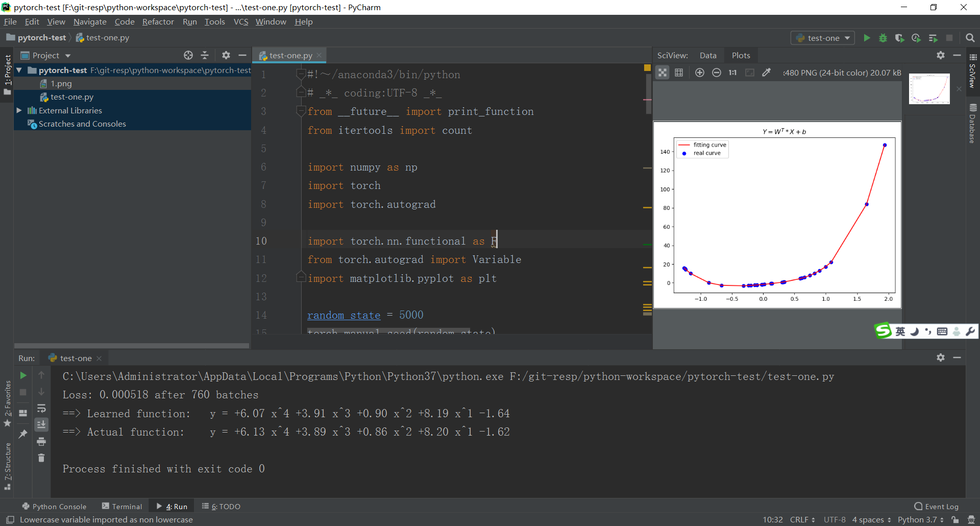This screenshot has width=980, height=526.
Task: Reset plot zoom to 1:1
Action: 733,73
